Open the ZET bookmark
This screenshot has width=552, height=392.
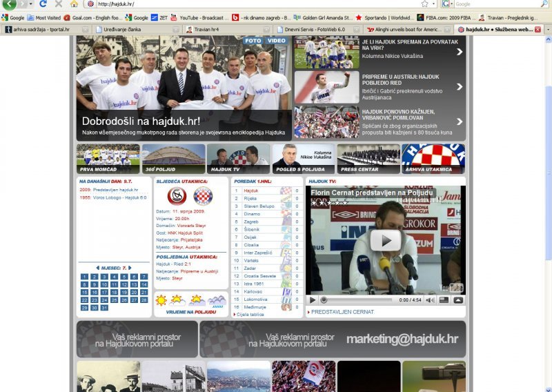[x=159, y=18]
